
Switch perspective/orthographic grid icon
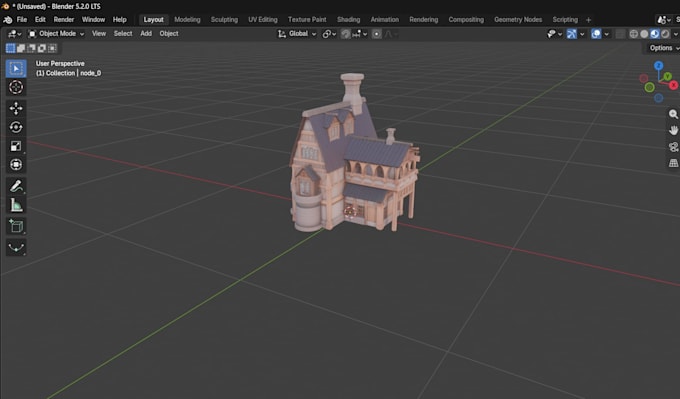point(673,163)
